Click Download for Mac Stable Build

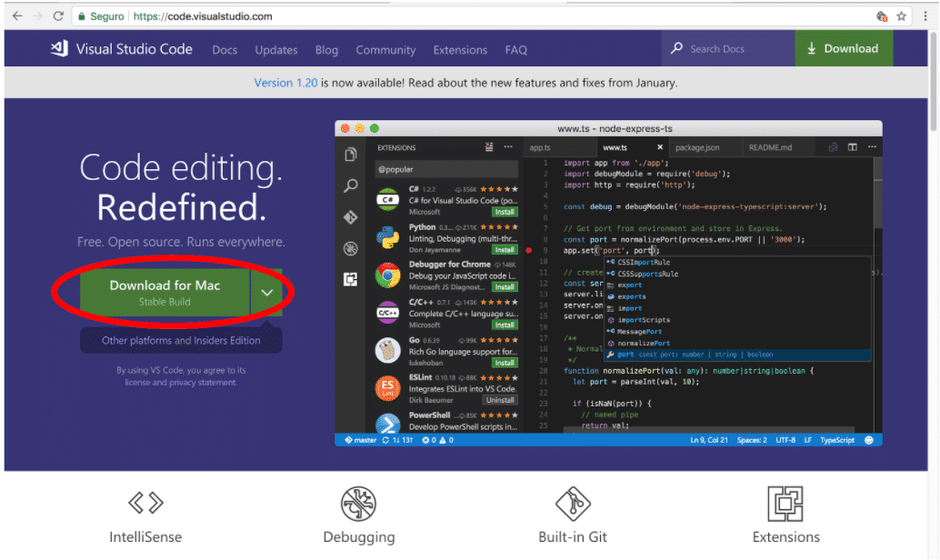pyautogui.click(x=165, y=293)
